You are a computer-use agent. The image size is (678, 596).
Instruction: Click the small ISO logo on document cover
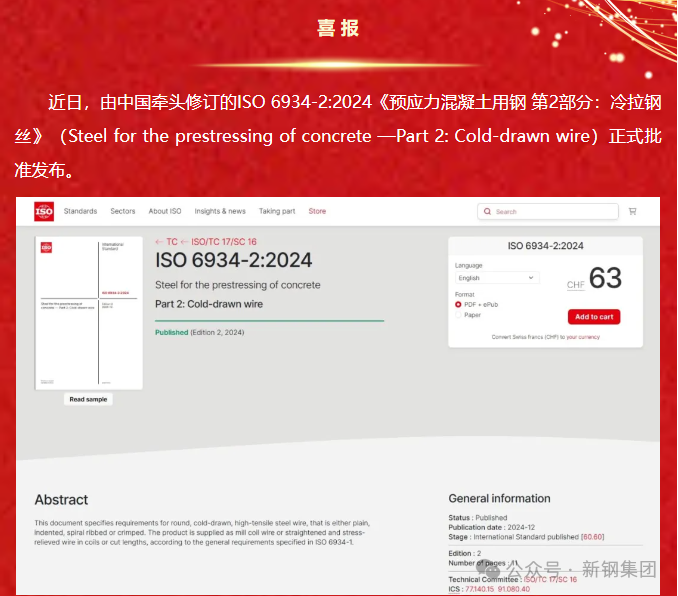[x=46, y=247]
